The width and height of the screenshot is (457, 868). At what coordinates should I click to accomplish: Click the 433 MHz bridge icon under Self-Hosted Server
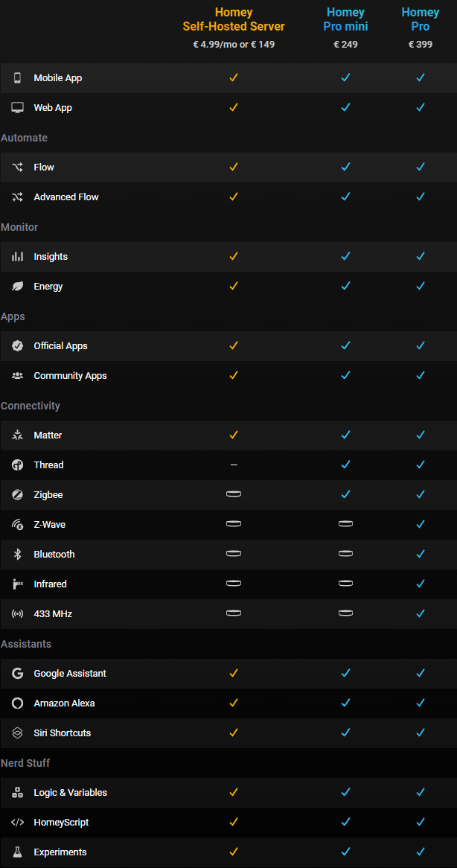[x=234, y=613]
